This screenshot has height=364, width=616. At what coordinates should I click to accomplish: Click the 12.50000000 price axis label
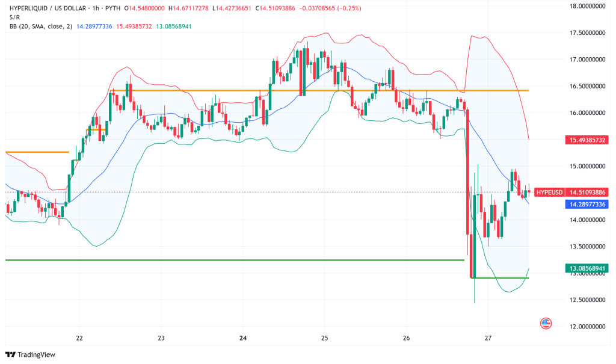(x=587, y=300)
